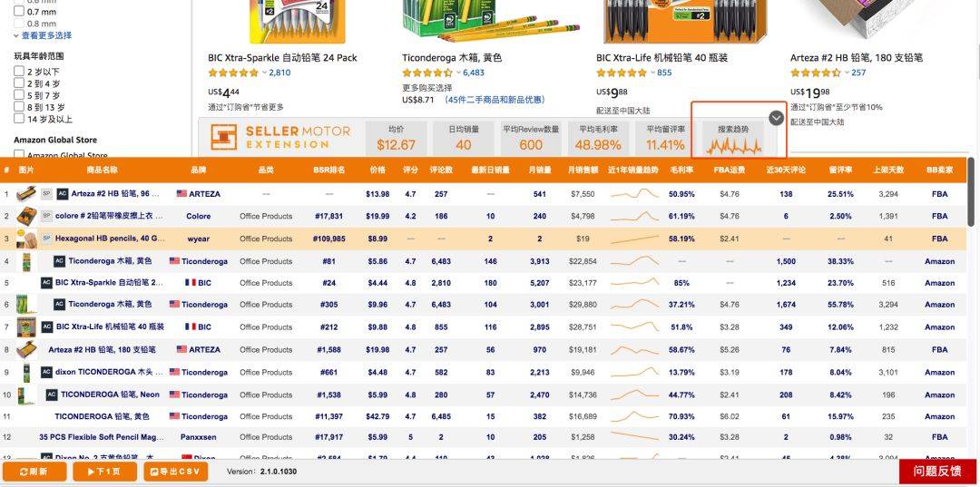Check the 14 岁及以上 age checkbox
Image resolution: width=980 pixels, height=487 pixels.
pyautogui.click(x=19, y=119)
